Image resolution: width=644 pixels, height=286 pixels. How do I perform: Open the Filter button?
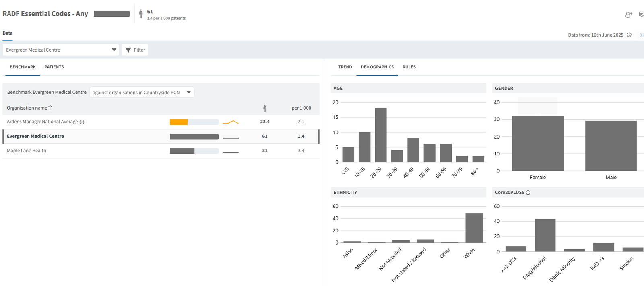tap(135, 50)
